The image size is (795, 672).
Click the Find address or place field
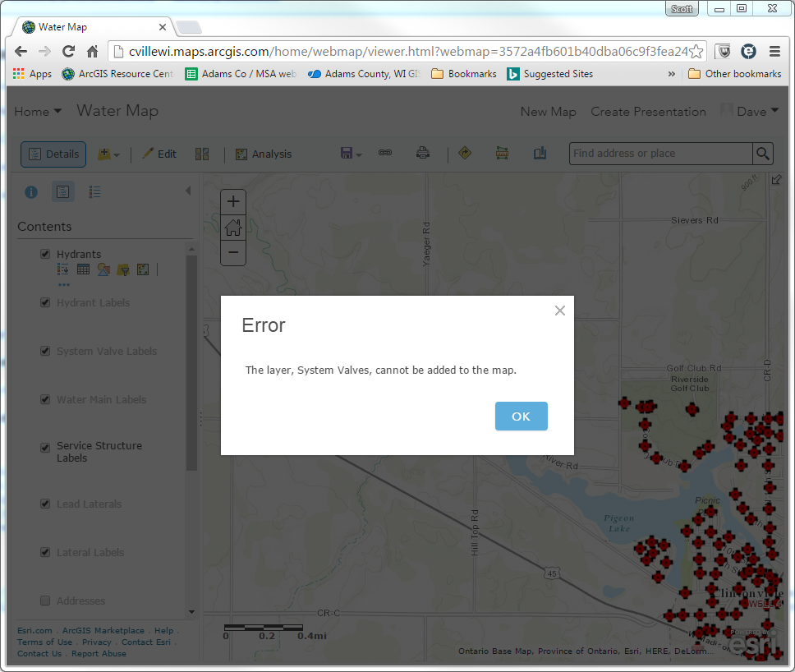coord(660,153)
